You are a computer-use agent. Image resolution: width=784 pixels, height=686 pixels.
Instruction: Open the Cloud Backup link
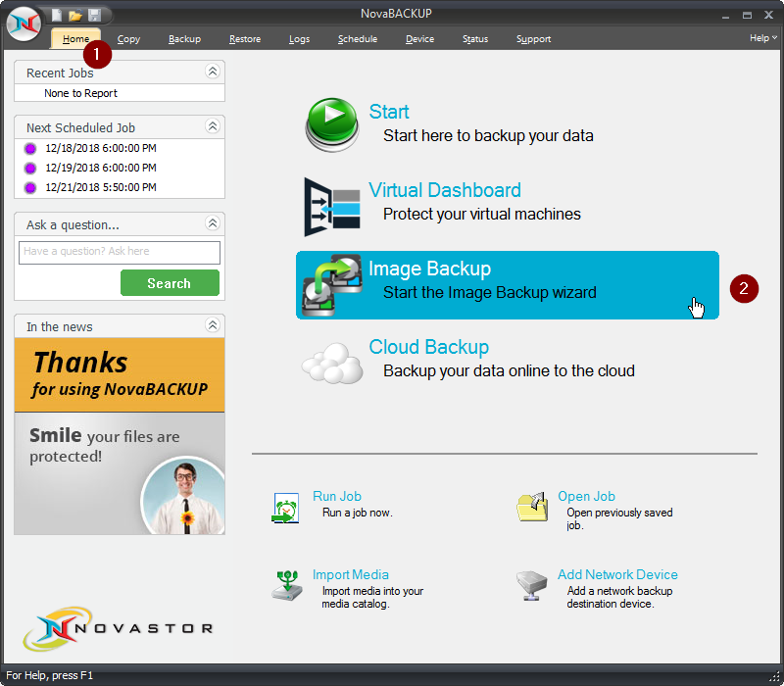(429, 347)
